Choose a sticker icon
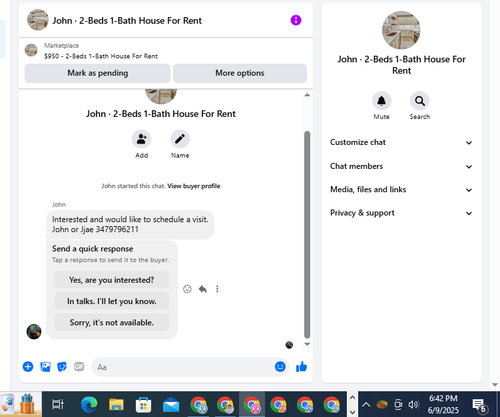The image size is (500, 417). [x=62, y=367]
